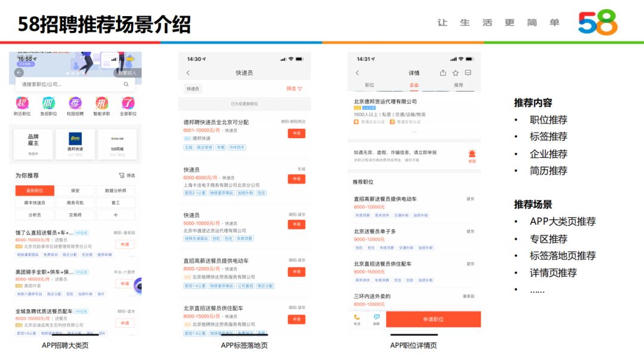Tap the 急招职位 icon
The height and width of the screenshot is (361, 644).
click(48, 104)
